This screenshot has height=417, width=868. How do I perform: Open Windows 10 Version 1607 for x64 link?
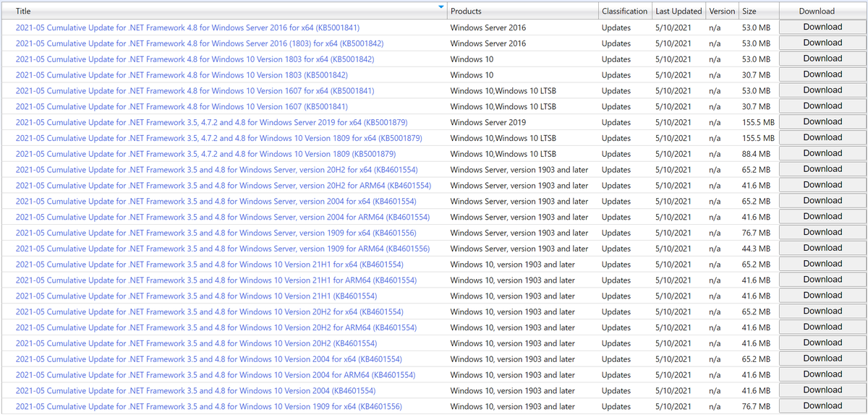(x=195, y=91)
